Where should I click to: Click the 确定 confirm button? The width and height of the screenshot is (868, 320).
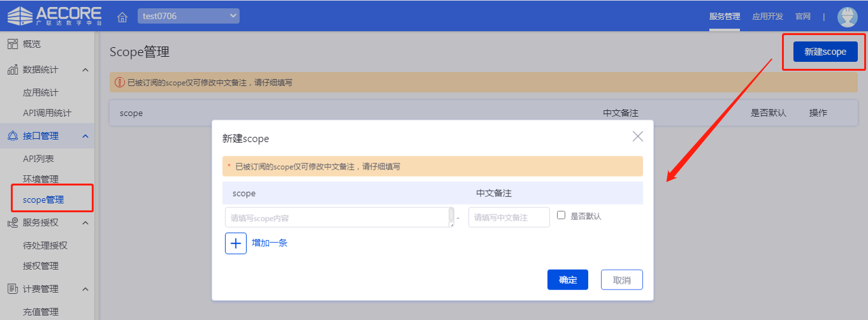567,280
